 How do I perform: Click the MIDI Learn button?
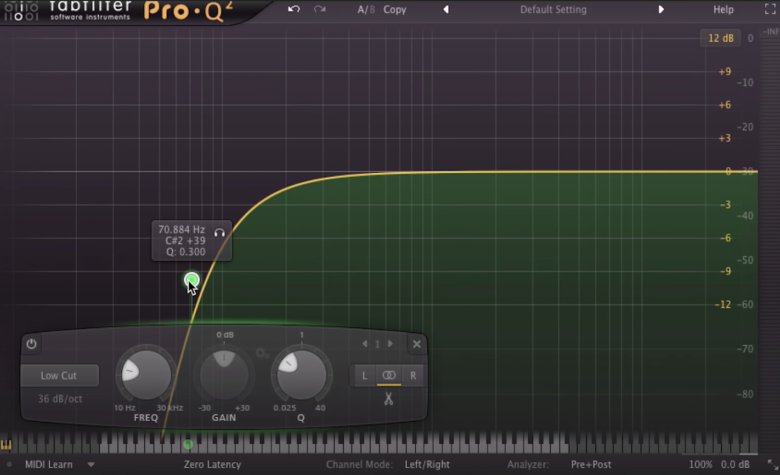click(49, 465)
